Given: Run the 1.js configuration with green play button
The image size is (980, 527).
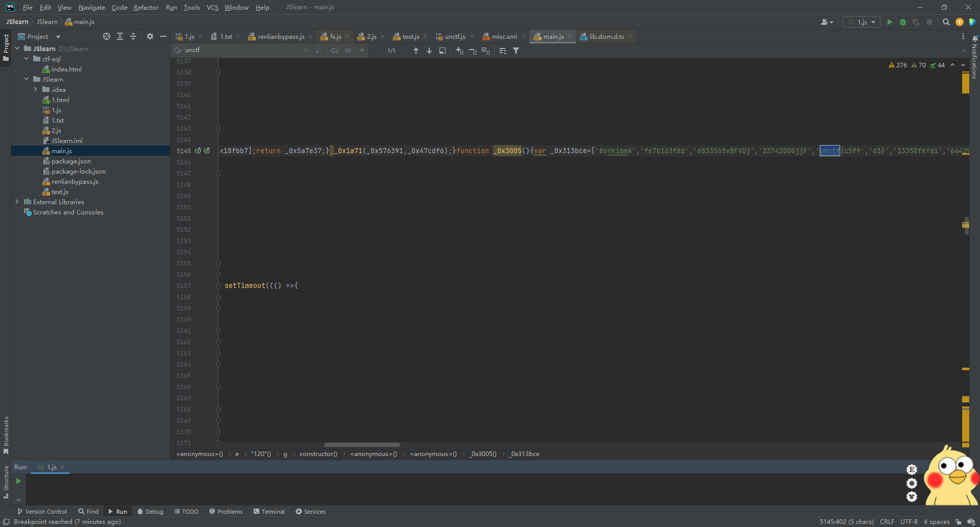Looking at the screenshot, I should (x=890, y=22).
